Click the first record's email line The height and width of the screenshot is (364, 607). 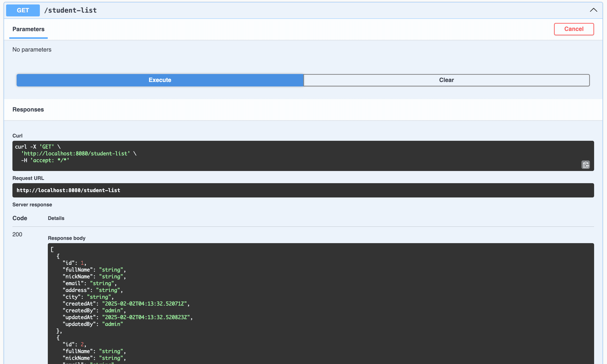(90, 283)
